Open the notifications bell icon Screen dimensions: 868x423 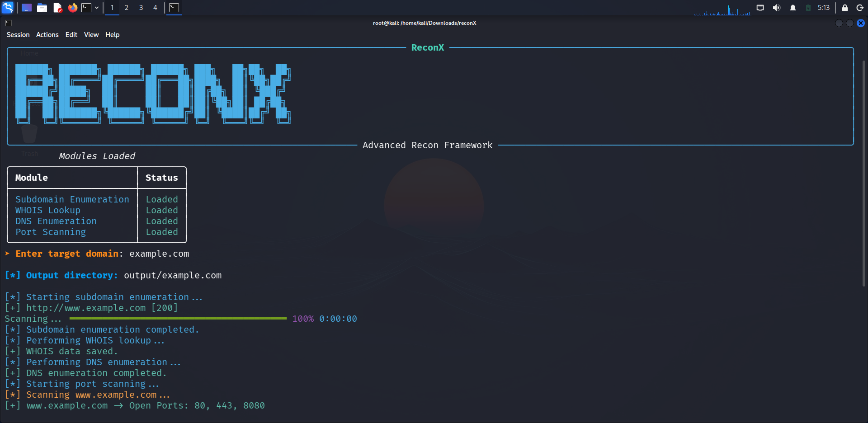click(793, 8)
